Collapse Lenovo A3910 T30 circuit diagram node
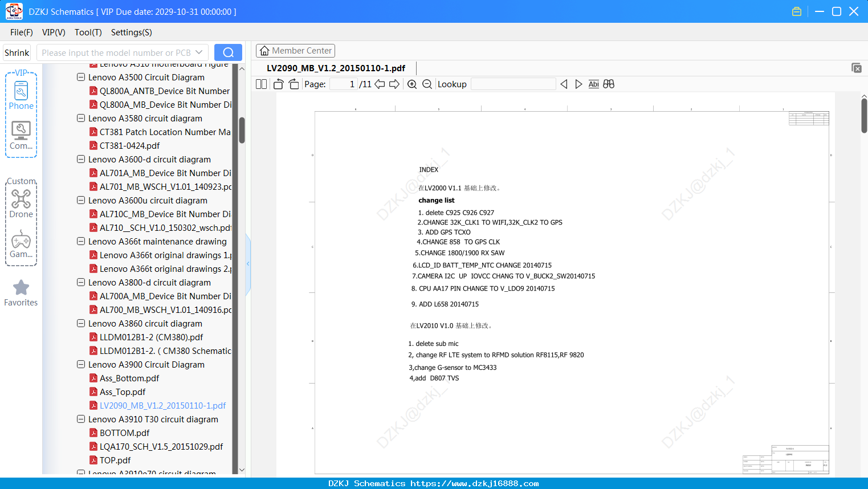 81,419
